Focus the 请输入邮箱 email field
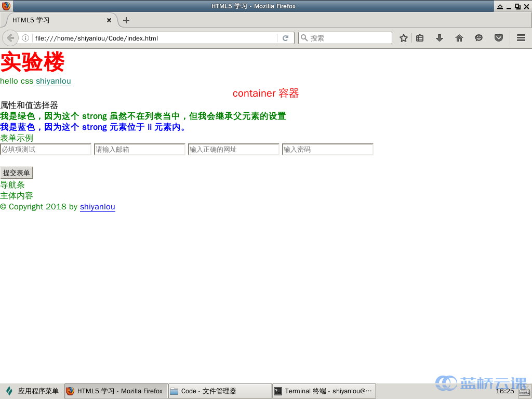This screenshot has width=532, height=399. click(x=140, y=150)
